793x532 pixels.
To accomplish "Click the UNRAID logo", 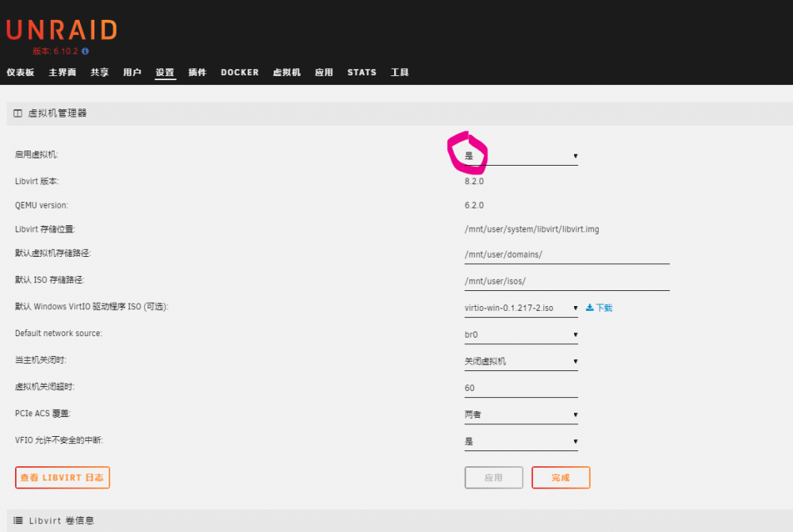I will (x=62, y=30).
